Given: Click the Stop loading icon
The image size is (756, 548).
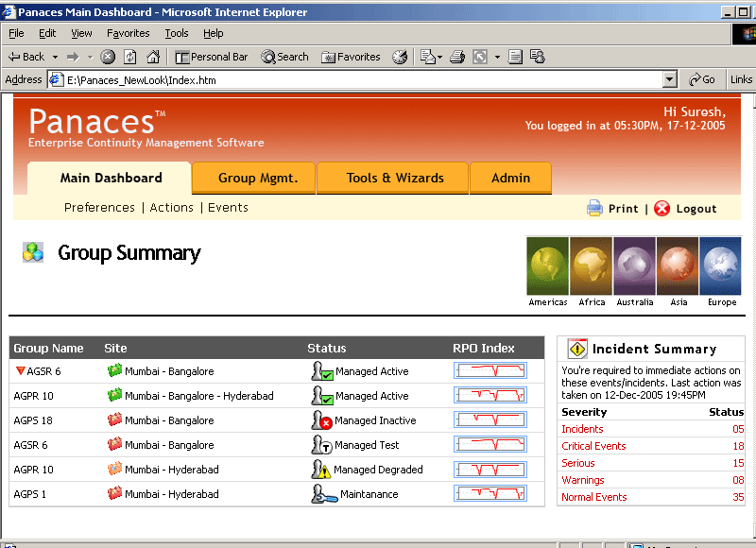Looking at the screenshot, I should click(108, 57).
